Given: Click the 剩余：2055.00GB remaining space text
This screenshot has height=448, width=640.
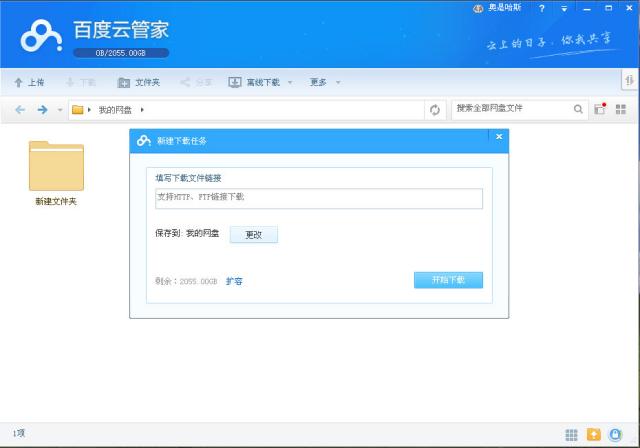Looking at the screenshot, I should tap(186, 281).
